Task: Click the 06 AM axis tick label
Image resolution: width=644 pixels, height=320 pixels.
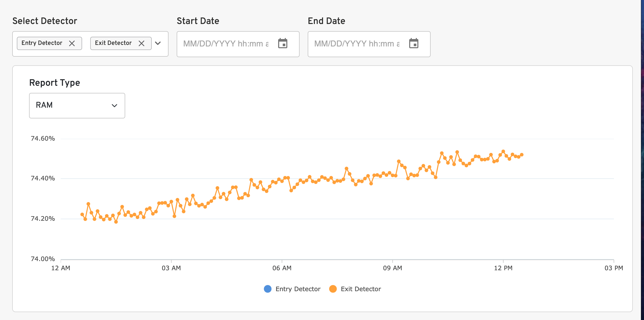Action: coord(282,268)
